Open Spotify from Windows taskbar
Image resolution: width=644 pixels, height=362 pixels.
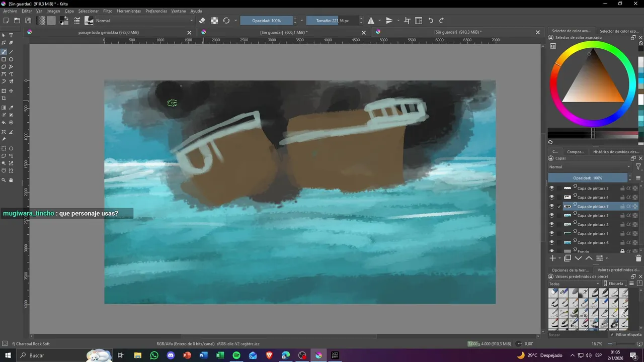coord(236,355)
